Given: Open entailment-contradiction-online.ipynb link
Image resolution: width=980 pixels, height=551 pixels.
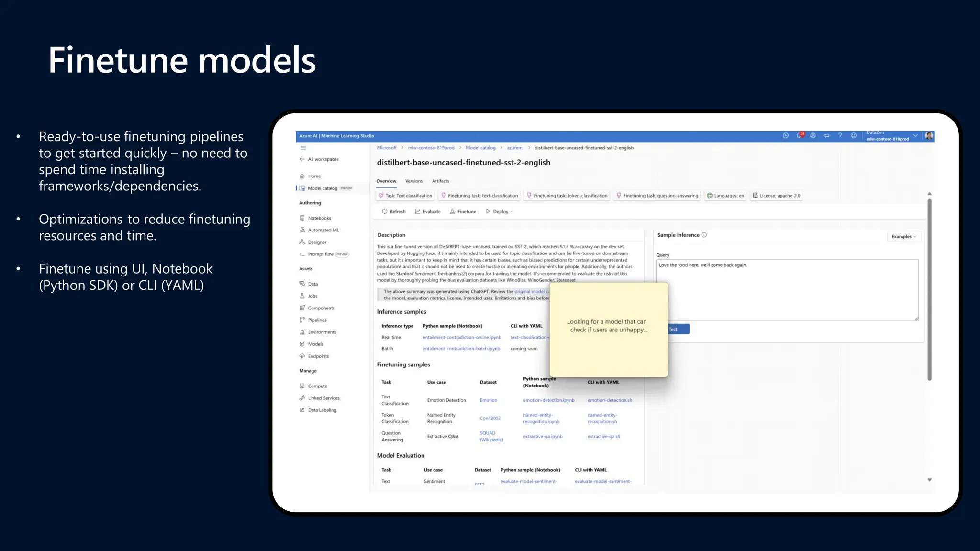Looking at the screenshot, I should click(x=462, y=338).
